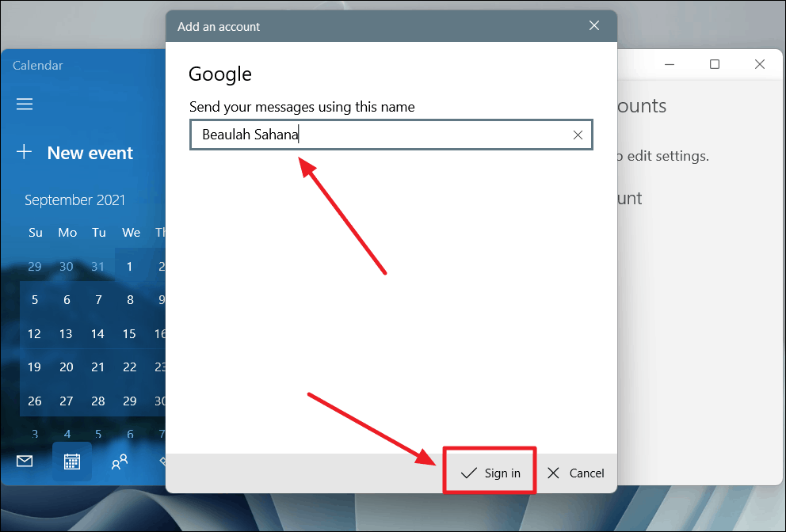Viewport: 786px width, 532px height.
Task: Select September 13 in mini calendar
Action: (x=66, y=333)
